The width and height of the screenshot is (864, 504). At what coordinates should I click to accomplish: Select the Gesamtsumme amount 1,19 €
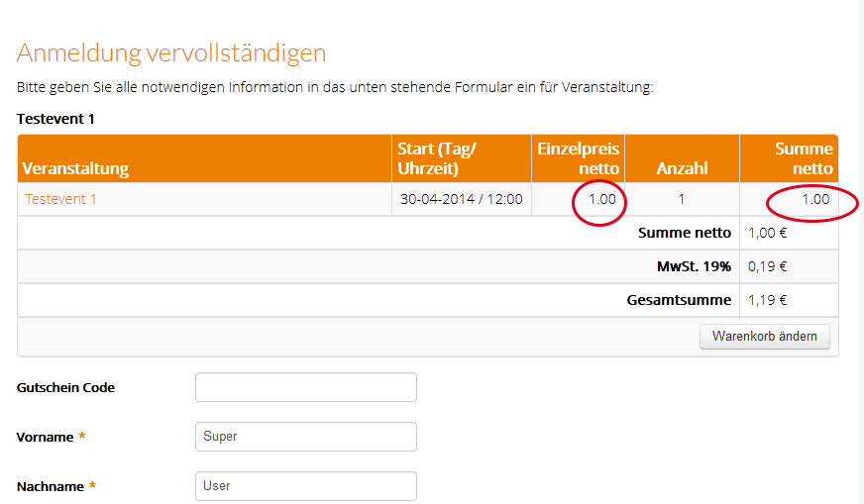pyautogui.click(x=767, y=300)
